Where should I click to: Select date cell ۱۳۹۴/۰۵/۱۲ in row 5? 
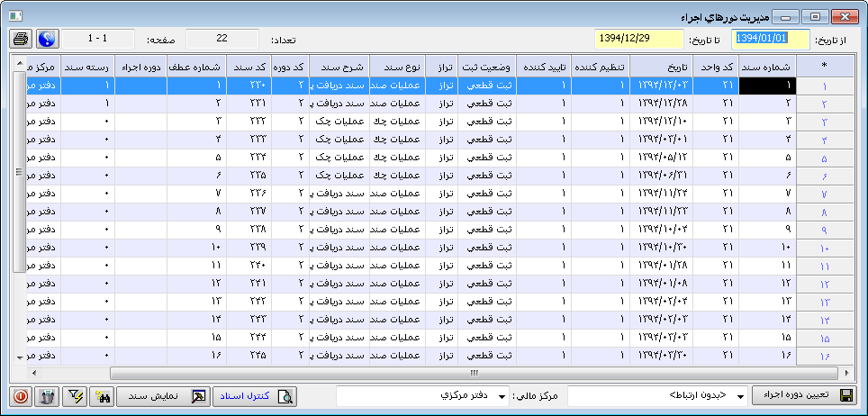pyautogui.click(x=661, y=158)
